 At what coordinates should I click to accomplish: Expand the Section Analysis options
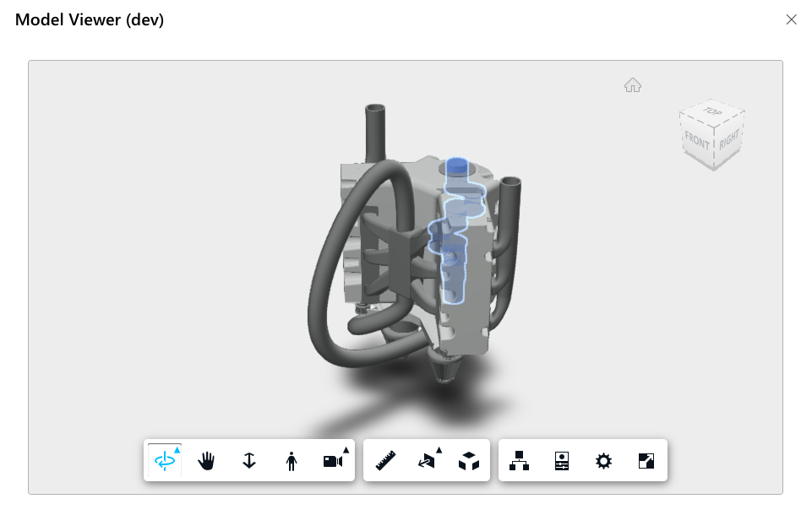tap(439, 450)
